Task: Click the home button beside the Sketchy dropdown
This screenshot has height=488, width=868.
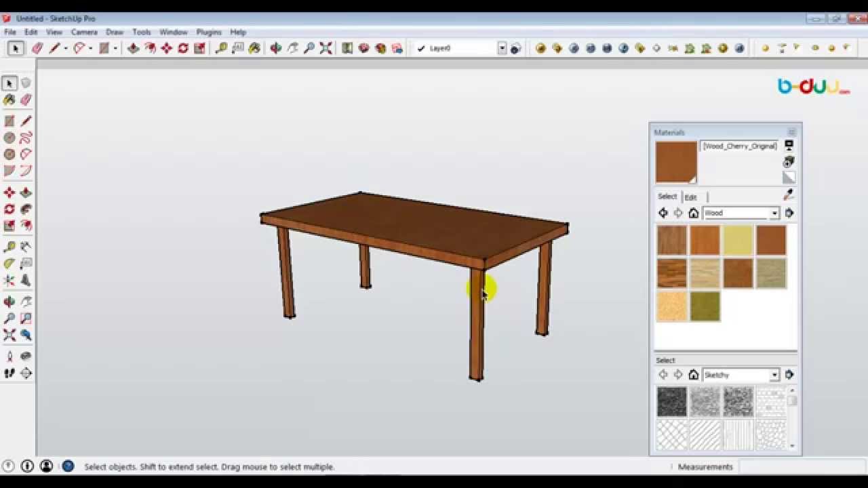Action: coord(693,375)
